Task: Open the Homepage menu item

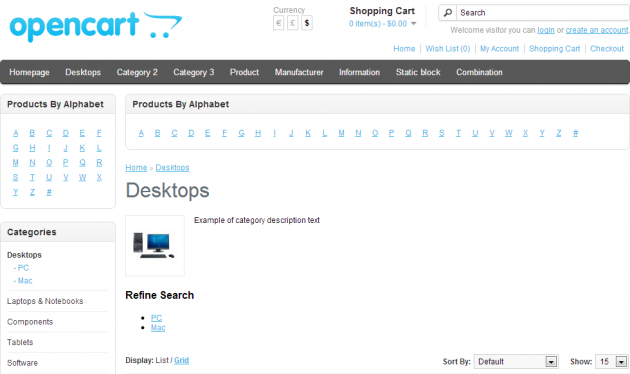Action: pos(29,72)
